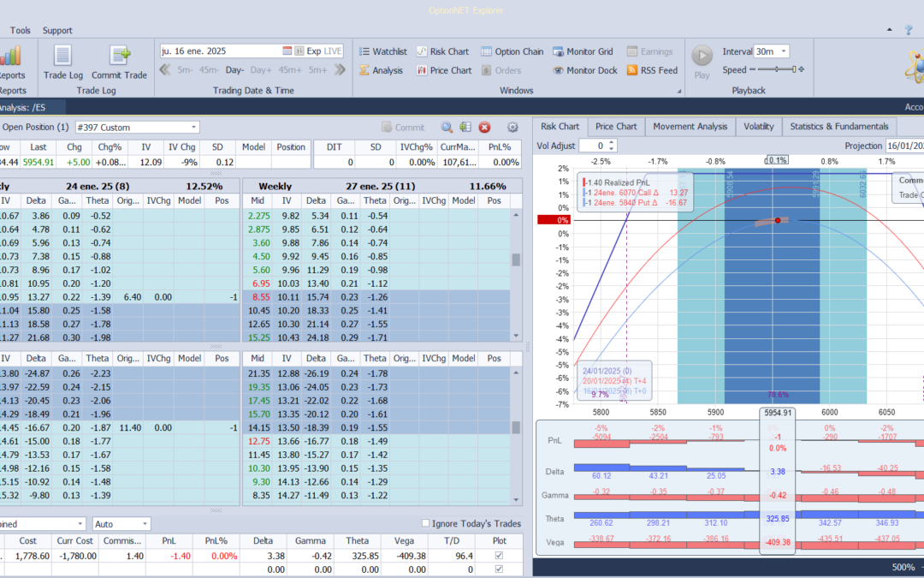Open the Option Chain window

pos(512,51)
